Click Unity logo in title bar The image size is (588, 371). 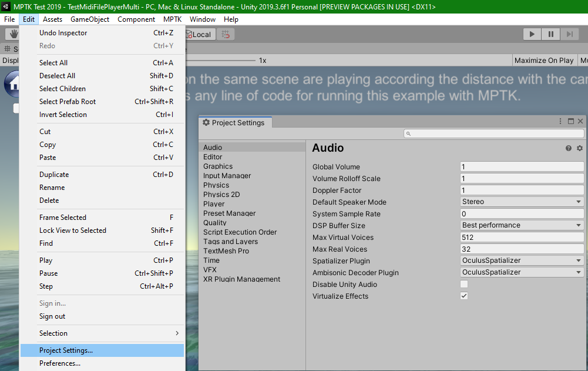click(x=6, y=6)
